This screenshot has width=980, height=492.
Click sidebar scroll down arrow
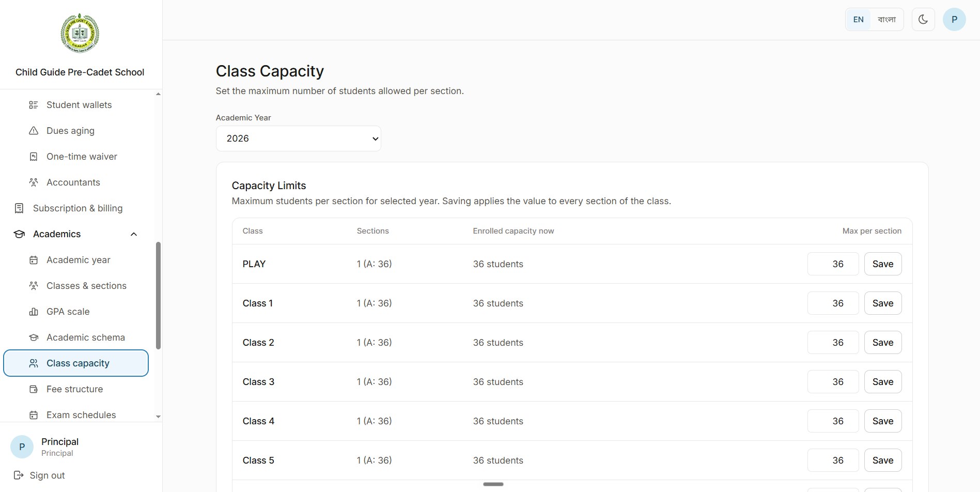[x=158, y=417]
